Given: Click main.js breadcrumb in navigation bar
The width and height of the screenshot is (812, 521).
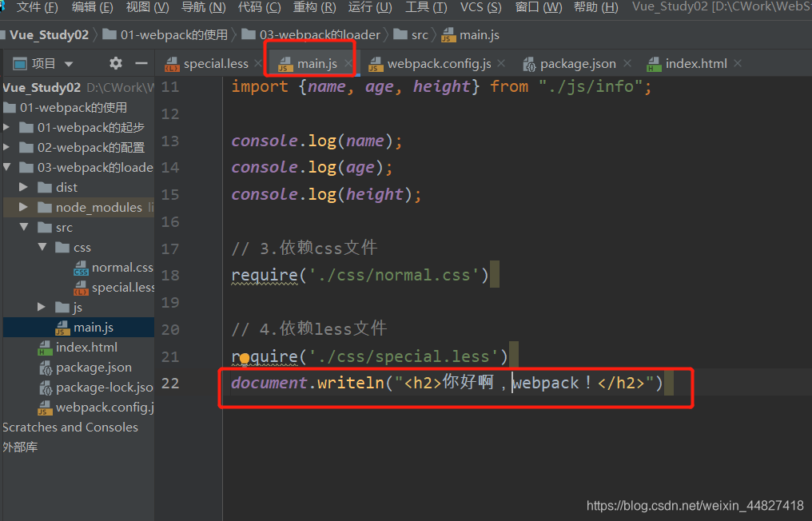Looking at the screenshot, I should pyautogui.click(x=471, y=34).
